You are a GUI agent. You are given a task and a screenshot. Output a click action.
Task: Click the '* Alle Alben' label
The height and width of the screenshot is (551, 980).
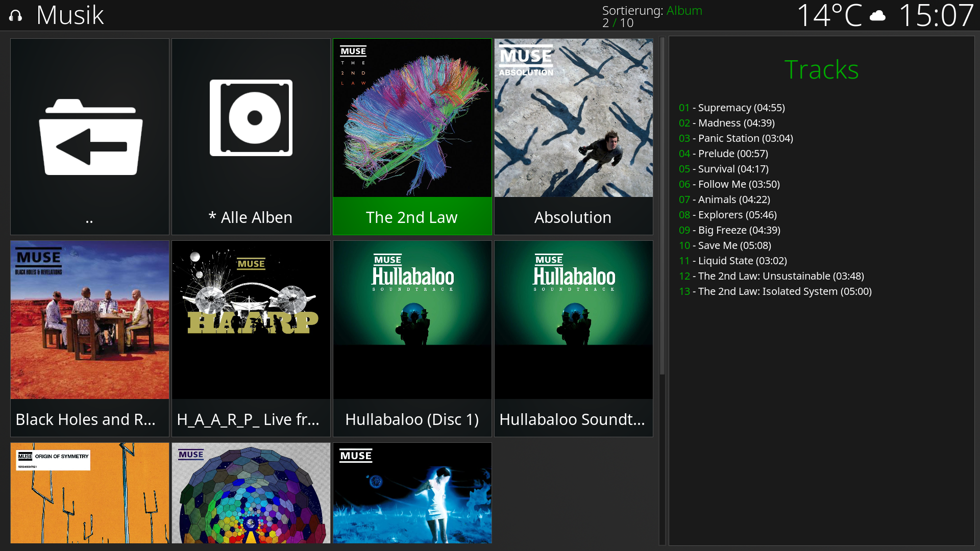point(251,217)
